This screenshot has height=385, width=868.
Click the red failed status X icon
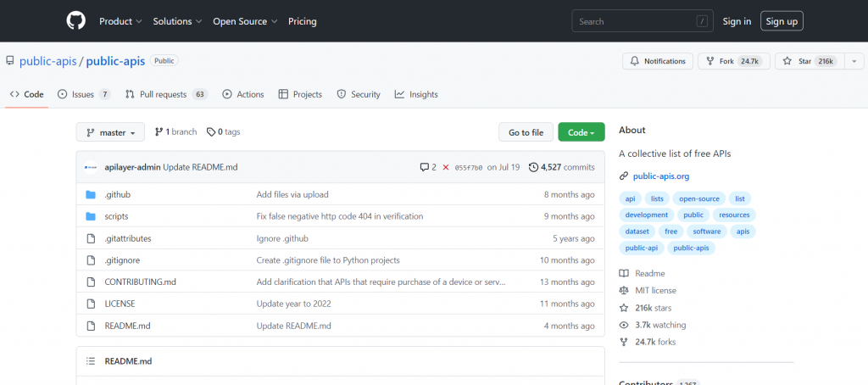[446, 167]
